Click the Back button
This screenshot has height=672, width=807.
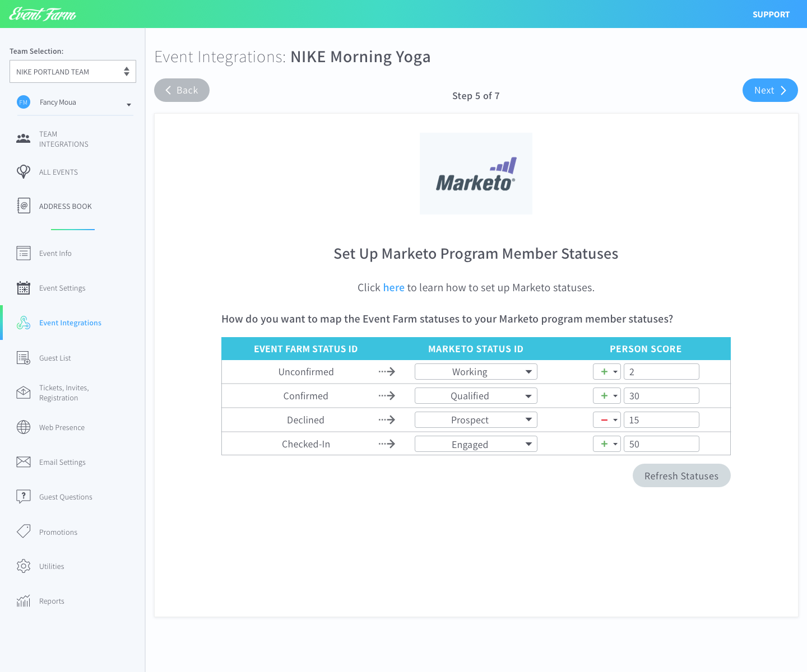(x=182, y=90)
